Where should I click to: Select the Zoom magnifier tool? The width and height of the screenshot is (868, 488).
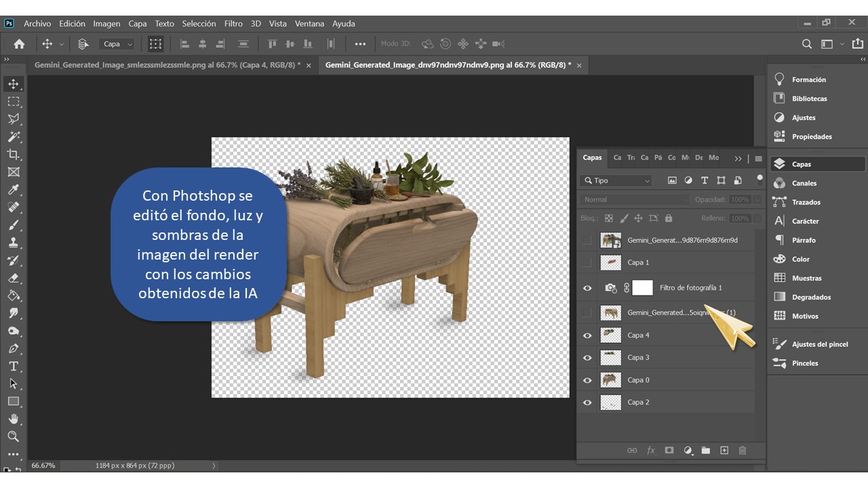[14, 436]
